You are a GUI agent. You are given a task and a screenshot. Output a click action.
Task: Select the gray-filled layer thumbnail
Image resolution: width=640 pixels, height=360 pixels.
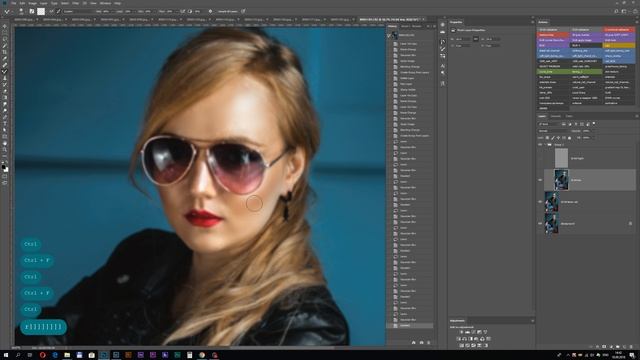point(562,158)
